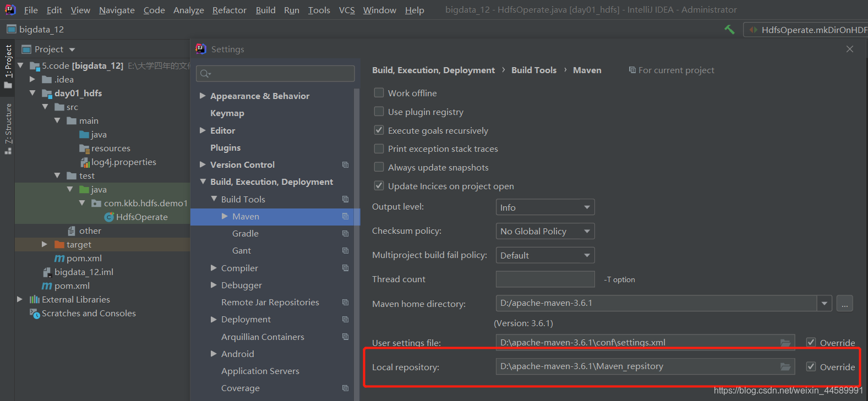The image size is (868, 401).
Task: Expand Appearance & Behavior settings section
Action: click(203, 96)
